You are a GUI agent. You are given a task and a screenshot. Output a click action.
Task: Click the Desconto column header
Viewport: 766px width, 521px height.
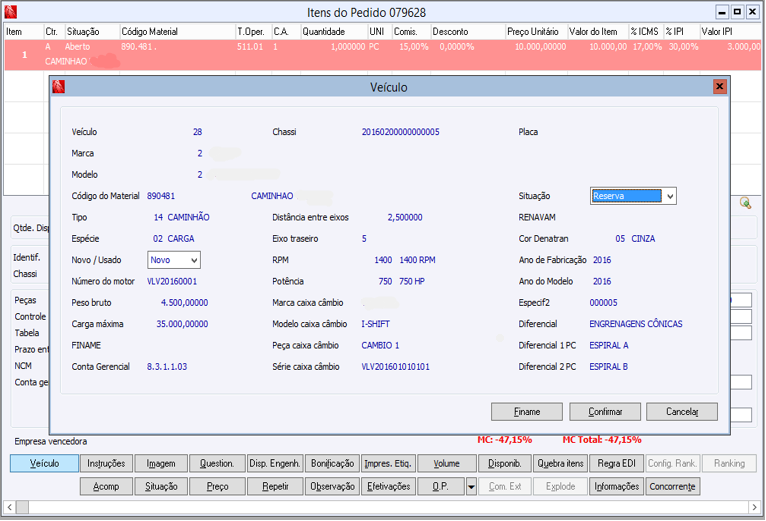pyautogui.click(x=468, y=32)
